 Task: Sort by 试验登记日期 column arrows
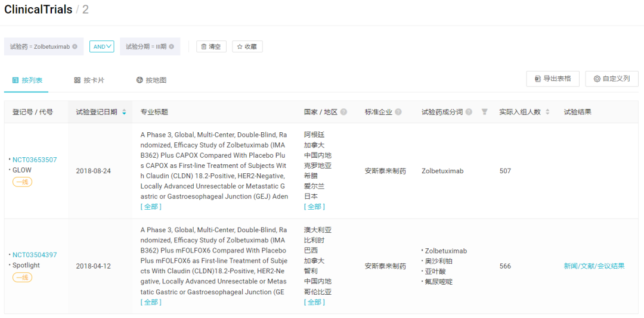[124, 112]
